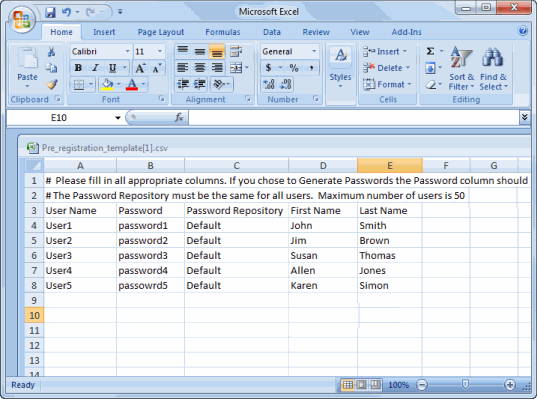Switch to Page Break Preview
Viewport: 537px width, 399px height.
pyautogui.click(x=375, y=385)
